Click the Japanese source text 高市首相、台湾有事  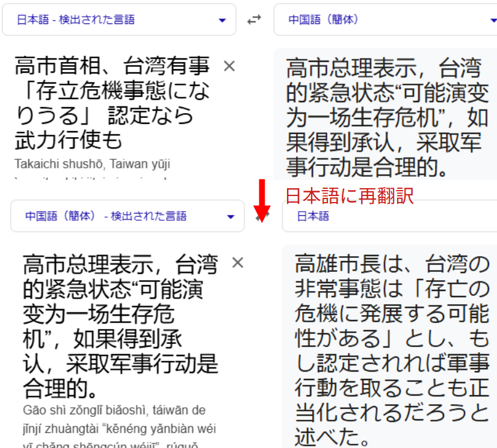(x=112, y=66)
